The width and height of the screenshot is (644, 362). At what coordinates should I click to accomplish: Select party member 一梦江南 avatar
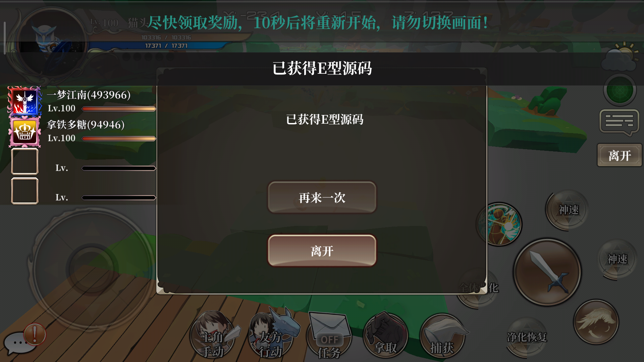[x=25, y=102]
